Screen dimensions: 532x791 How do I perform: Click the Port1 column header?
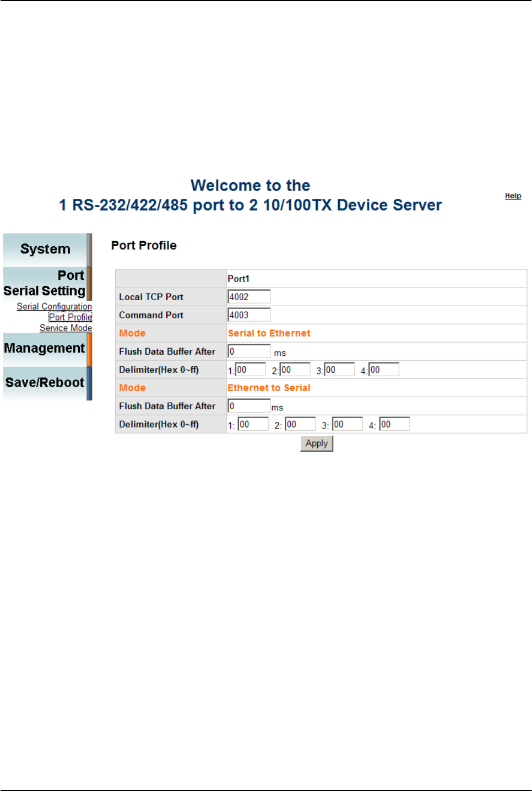click(x=238, y=279)
